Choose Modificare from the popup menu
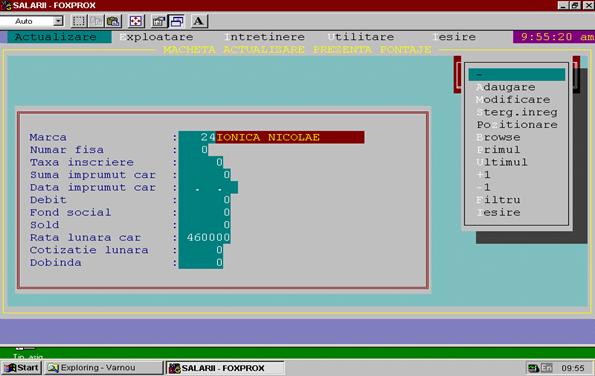 [513, 99]
